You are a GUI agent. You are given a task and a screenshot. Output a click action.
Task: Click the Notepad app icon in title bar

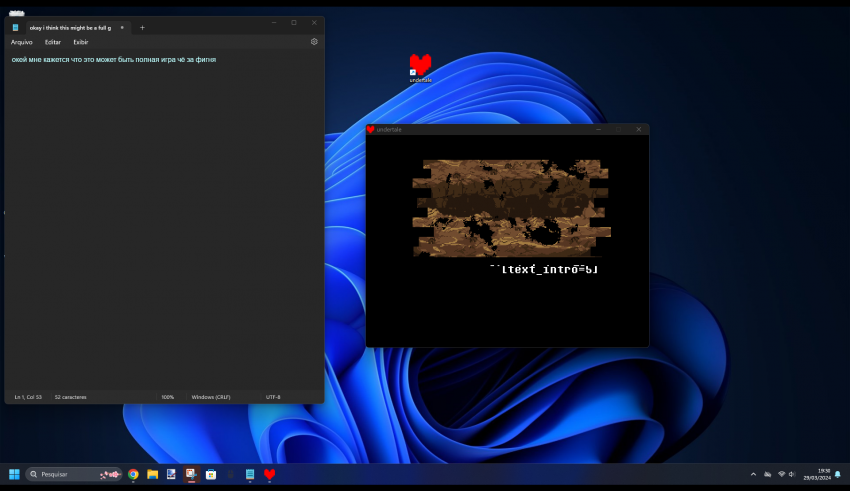[x=15, y=28]
